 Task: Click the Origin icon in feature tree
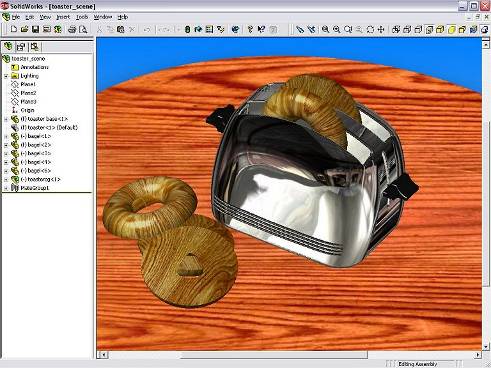coord(15,110)
